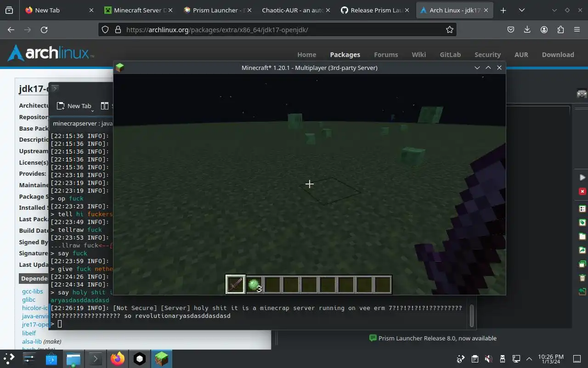
Task: Open the network icon in the system tray
Action: (x=516, y=359)
